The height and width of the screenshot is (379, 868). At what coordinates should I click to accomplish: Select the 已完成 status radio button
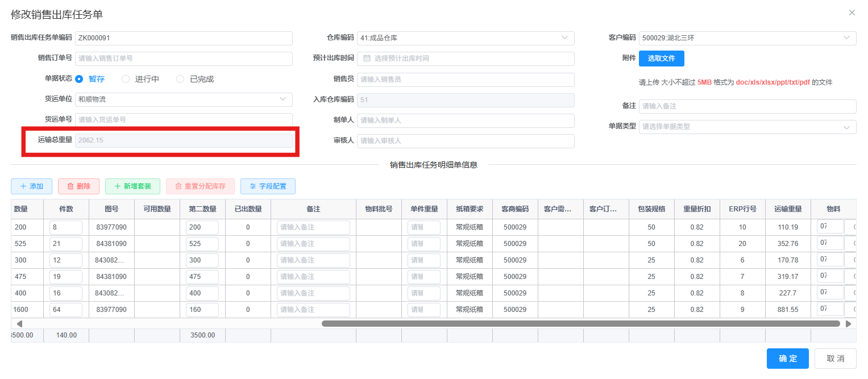[x=180, y=79]
